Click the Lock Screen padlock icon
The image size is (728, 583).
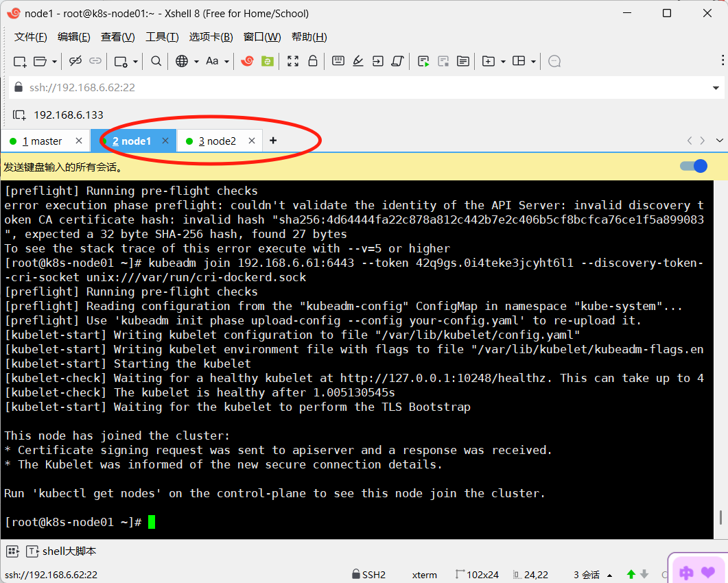tap(313, 61)
